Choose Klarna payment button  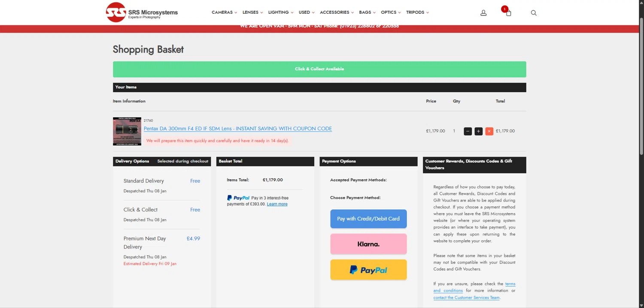pyautogui.click(x=368, y=244)
